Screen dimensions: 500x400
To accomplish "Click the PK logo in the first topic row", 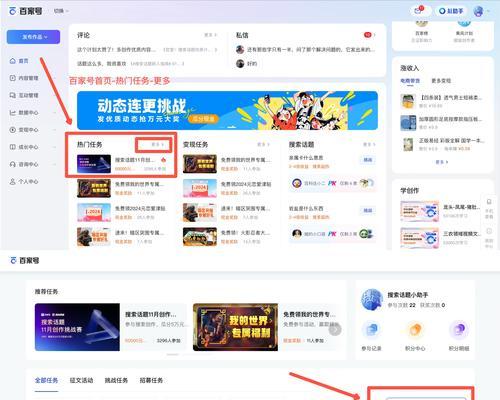I will click(x=332, y=183).
